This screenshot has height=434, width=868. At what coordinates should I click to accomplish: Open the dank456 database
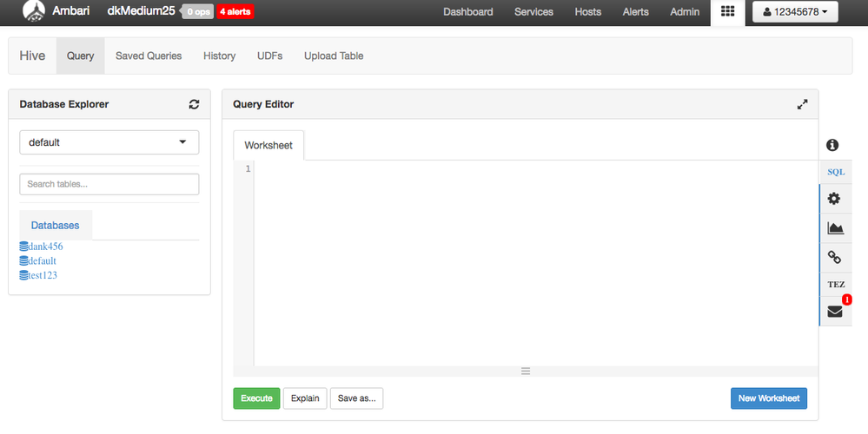point(45,247)
